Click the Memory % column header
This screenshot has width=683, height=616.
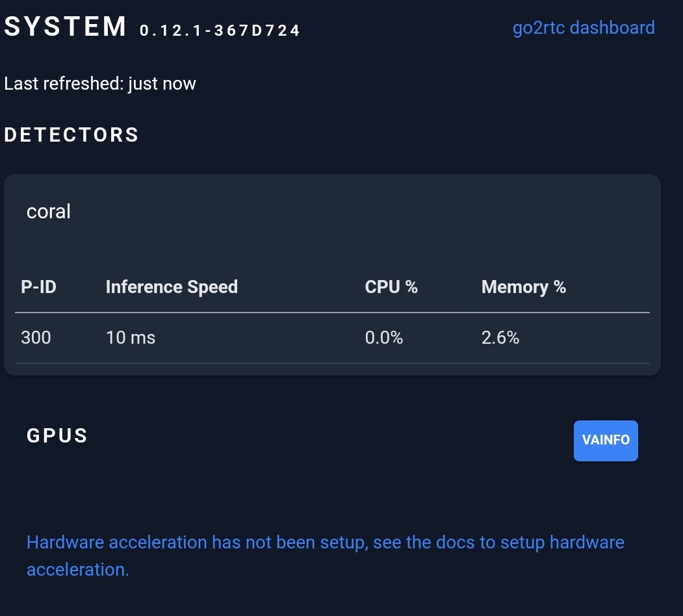[x=524, y=287]
